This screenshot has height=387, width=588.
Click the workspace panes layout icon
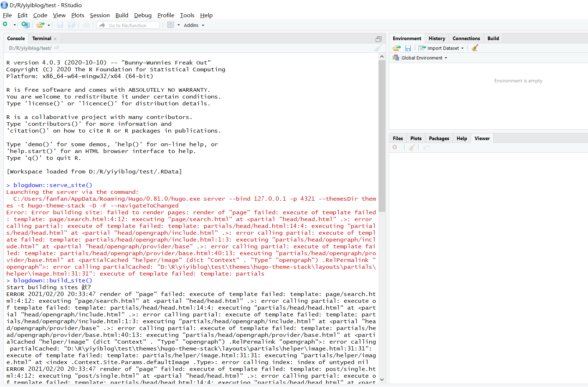click(x=170, y=25)
